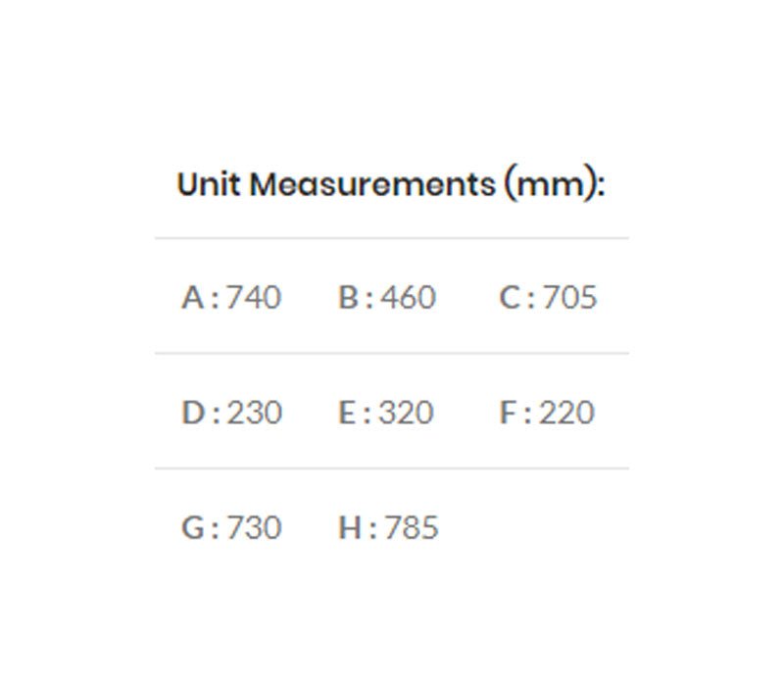This screenshot has height=686, width=784.
Task: Click the word Measurements in heading
Action: [372, 184]
